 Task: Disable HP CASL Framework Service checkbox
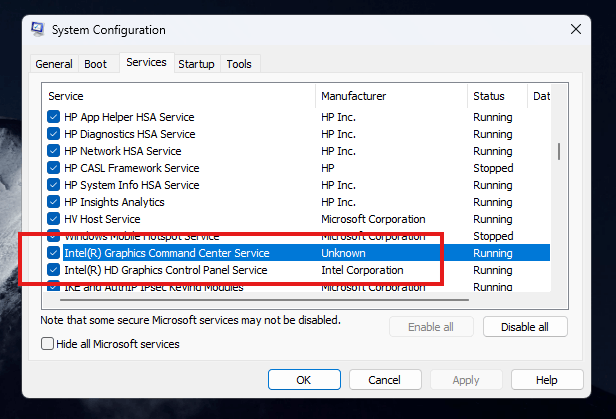(x=53, y=168)
